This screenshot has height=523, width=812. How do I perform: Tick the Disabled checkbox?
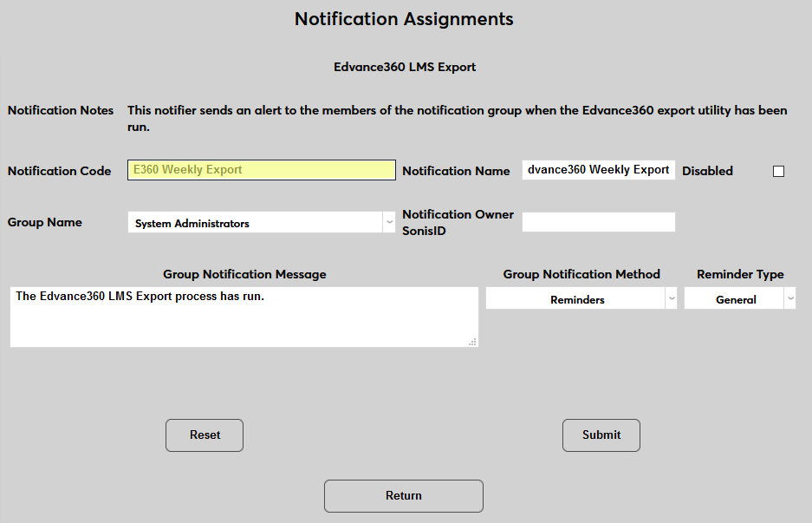point(778,171)
